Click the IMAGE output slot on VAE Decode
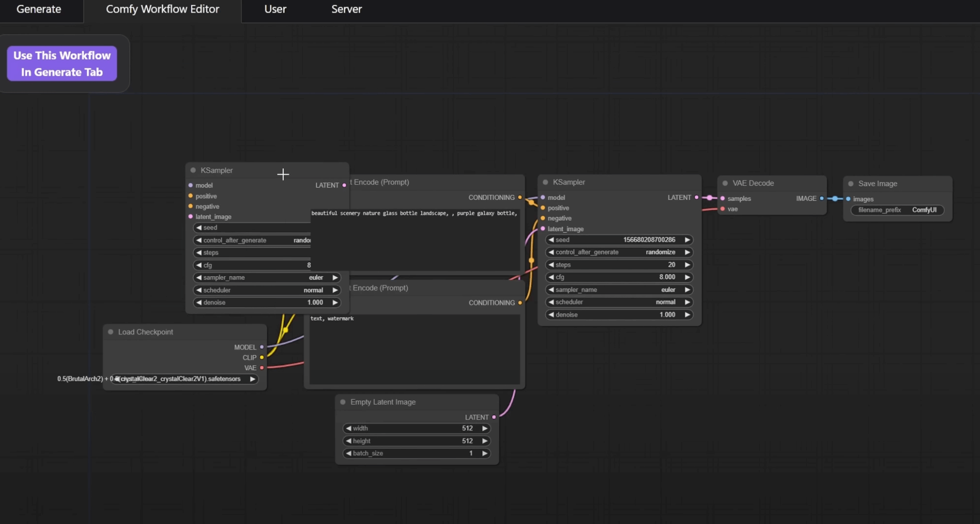 click(x=822, y=198)
